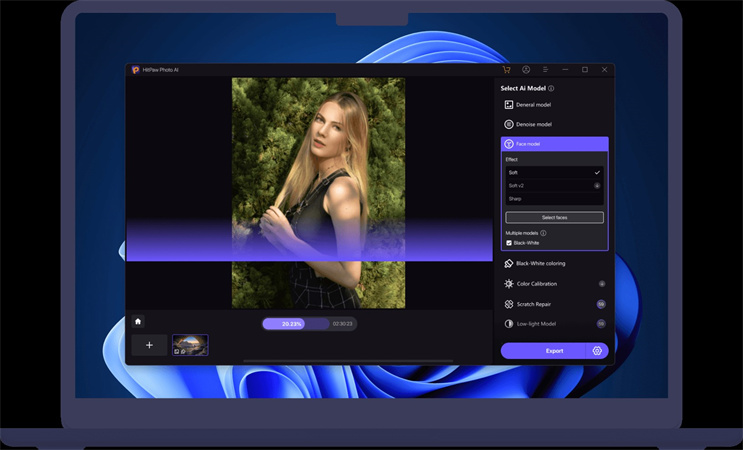
Task: Click the plus button to add image
Action: tap(149, 345)
